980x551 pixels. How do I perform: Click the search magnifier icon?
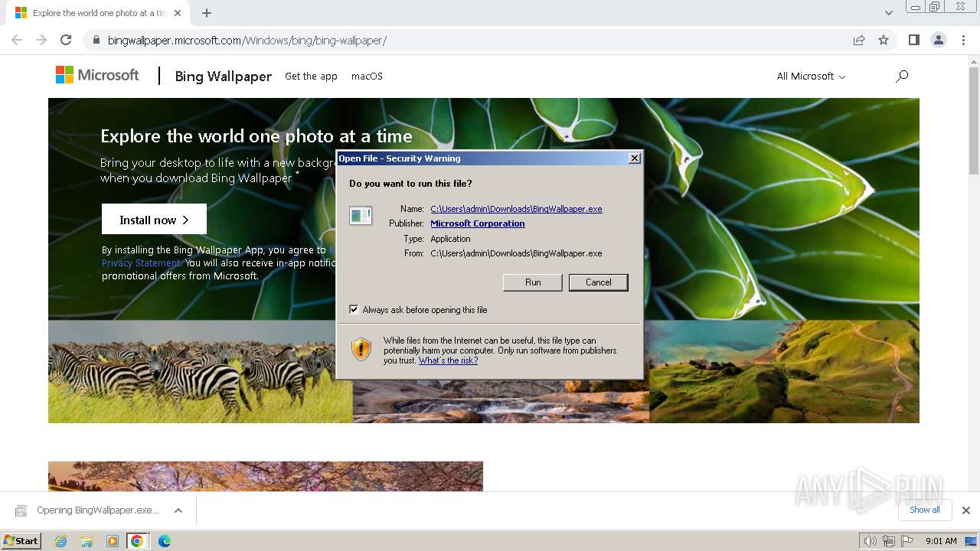[x=902, y=76]
